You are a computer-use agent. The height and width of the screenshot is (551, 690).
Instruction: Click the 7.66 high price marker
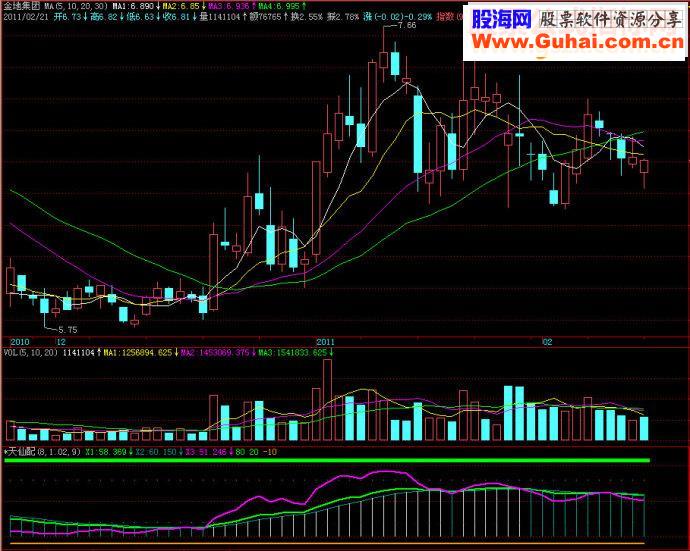click(407, 26)
